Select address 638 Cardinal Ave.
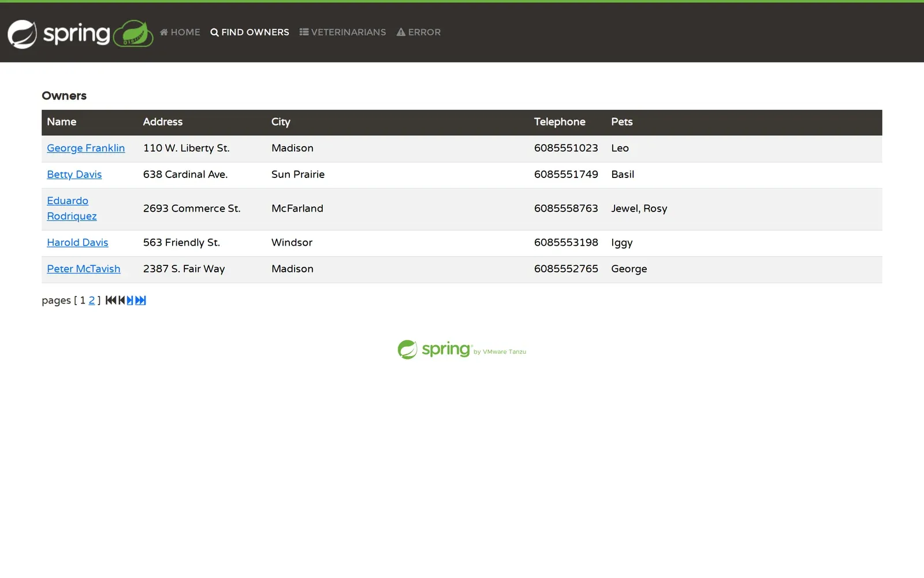924x578 pixels. [x=185, y=175]
